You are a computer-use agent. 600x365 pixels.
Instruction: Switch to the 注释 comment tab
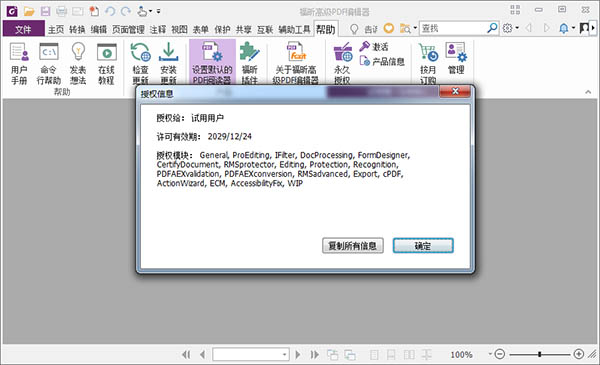[x=158, y=29]
